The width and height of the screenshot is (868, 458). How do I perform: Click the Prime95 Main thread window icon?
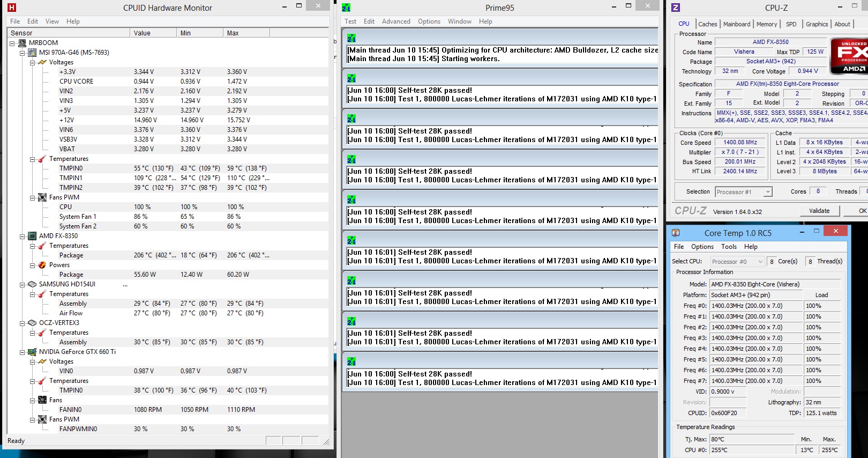351,39
